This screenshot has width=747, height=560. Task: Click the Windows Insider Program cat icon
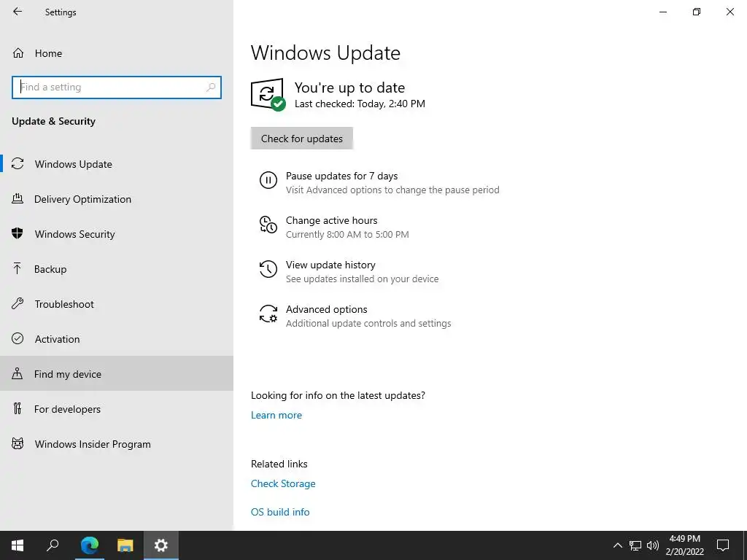pos(18,444)
